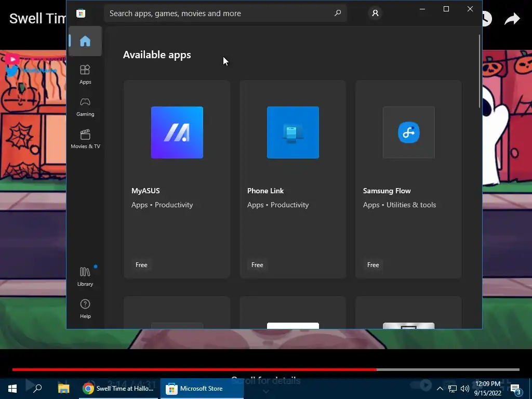Open Help in the Store sidebar
The image size is (532, 399).
point(85,309)
